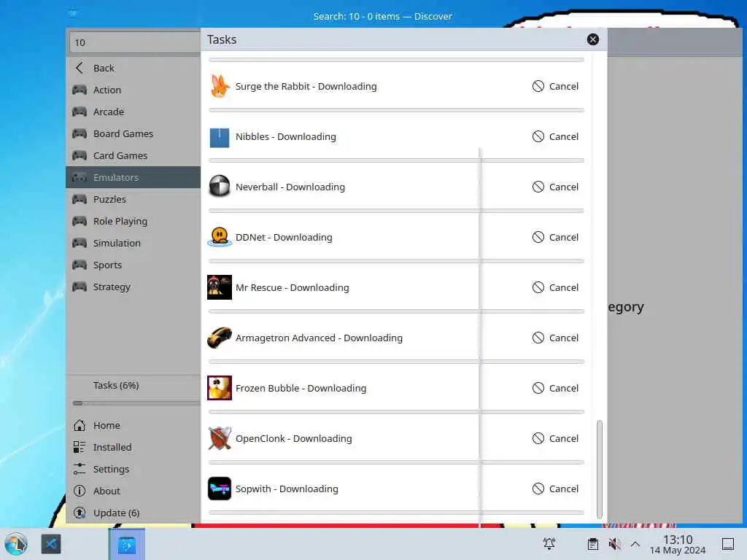747x560 pixels.
Task: Go to the Home page
Action: pyautogui.click(x=133, y=425)
